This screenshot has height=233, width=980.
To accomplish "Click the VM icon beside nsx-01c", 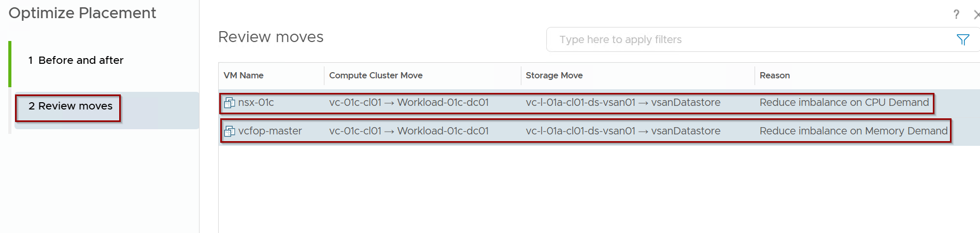I will pos(229,103).
